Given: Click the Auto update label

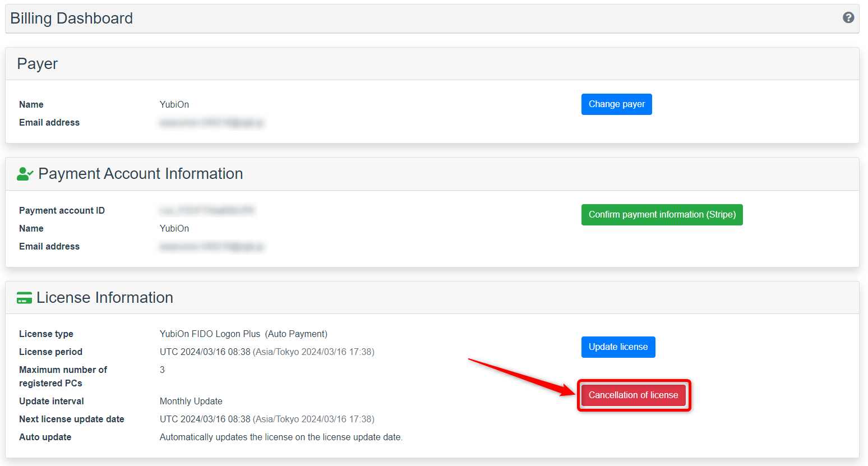Looking at the screenshot, I should click(x=45, y=437).
